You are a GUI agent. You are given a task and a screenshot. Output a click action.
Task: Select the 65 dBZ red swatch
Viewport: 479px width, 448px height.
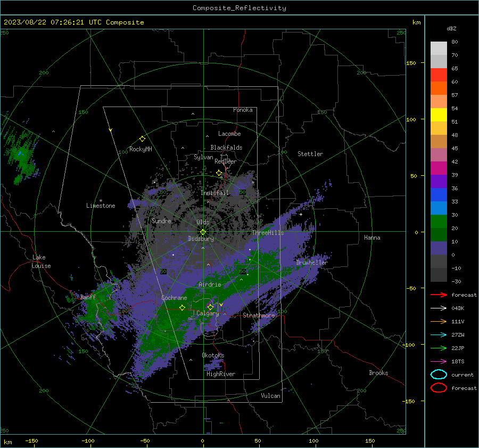click(439, 75)
